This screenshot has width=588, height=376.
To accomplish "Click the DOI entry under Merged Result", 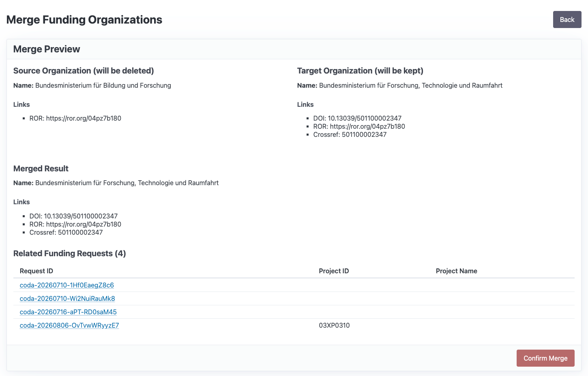I will point(73,216).
